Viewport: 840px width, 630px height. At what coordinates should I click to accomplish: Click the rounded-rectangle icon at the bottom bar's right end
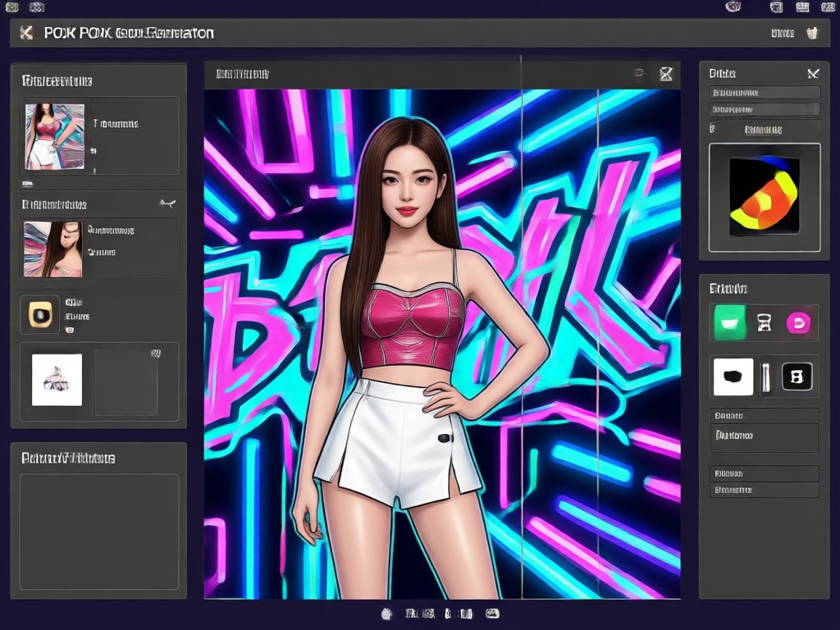point(492,614)
